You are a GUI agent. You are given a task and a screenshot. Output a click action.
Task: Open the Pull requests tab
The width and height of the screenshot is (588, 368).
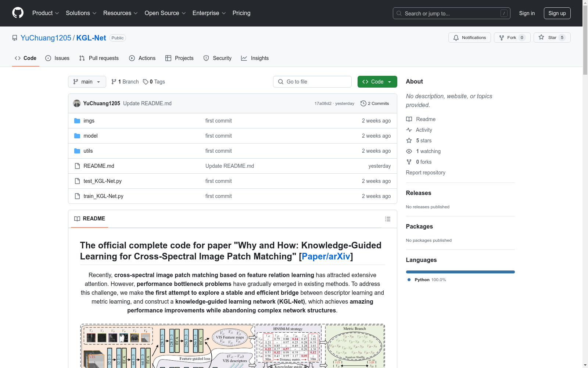click(x=99, y=58)
